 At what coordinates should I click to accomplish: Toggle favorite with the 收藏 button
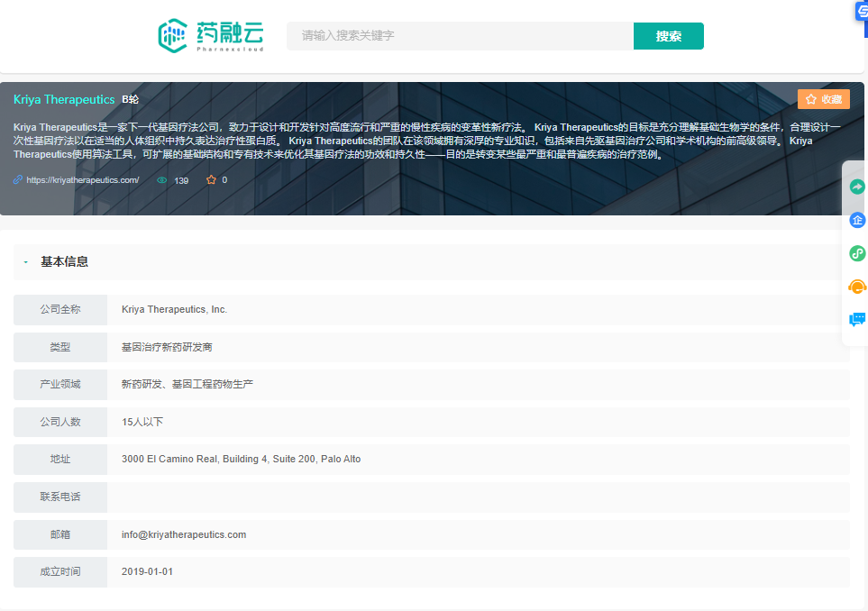click(x=823, y=99)
